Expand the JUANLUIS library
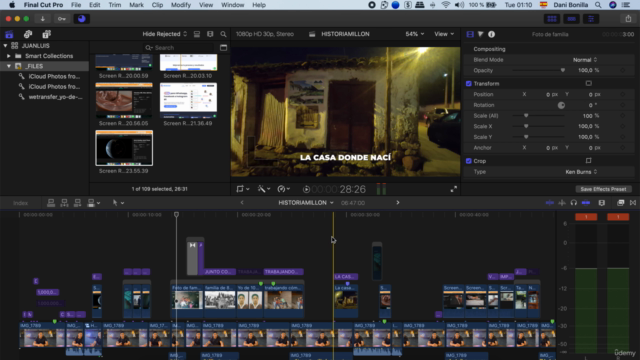Image resolution: width=640 pixels, height=360 pixels. click(x=5, y=46)
